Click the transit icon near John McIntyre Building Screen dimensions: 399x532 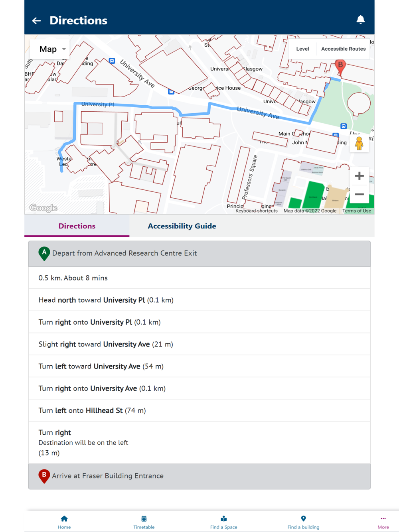[336, 136]
